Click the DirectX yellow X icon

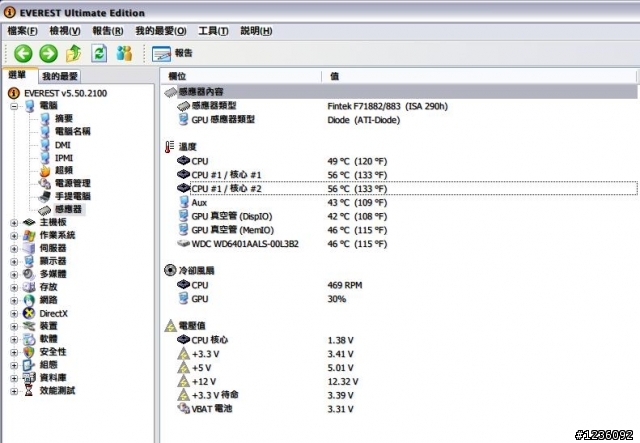point(29,314)
